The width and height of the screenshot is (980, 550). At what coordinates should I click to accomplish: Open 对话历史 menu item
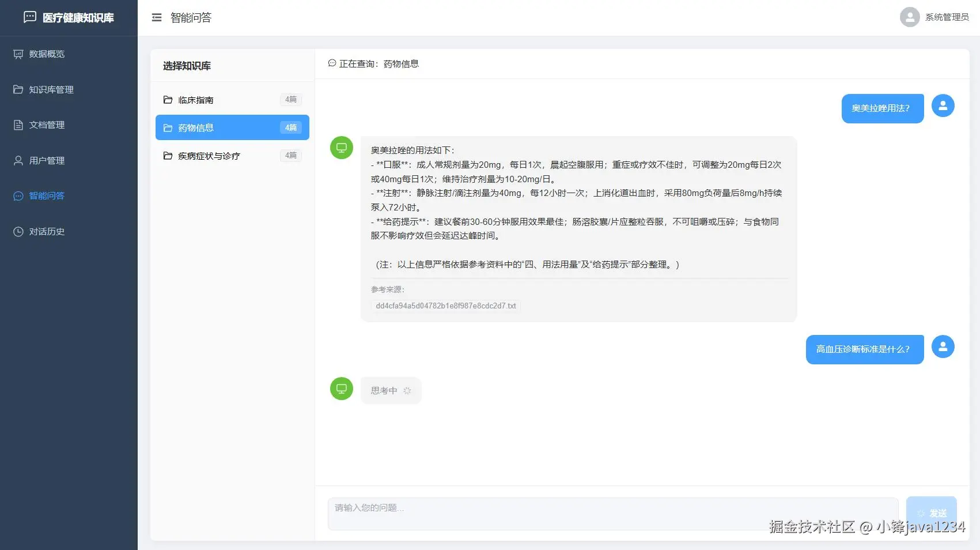(69, 232)
